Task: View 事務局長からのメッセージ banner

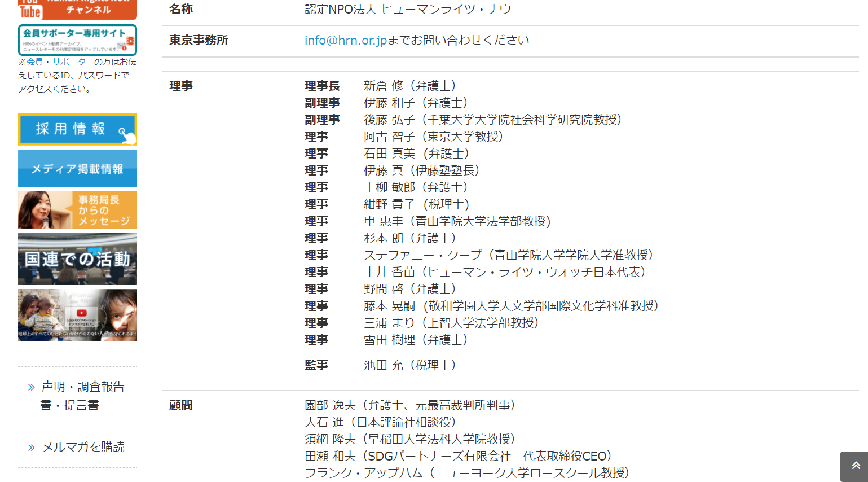Action: pyautogui.click(x=77, y=210)
